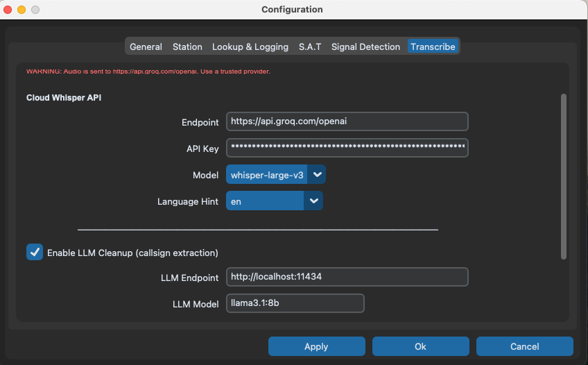
Task: Go to the S.A.T tab
Action: click(310, 46)
